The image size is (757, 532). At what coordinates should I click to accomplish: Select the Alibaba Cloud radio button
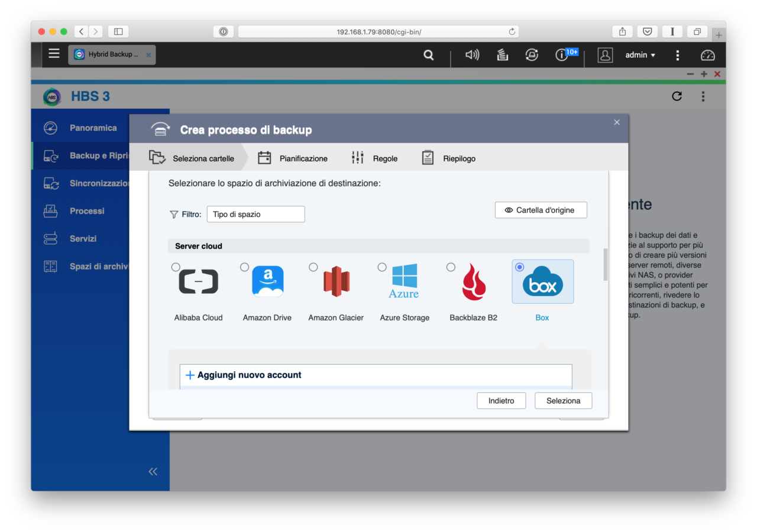176,267
